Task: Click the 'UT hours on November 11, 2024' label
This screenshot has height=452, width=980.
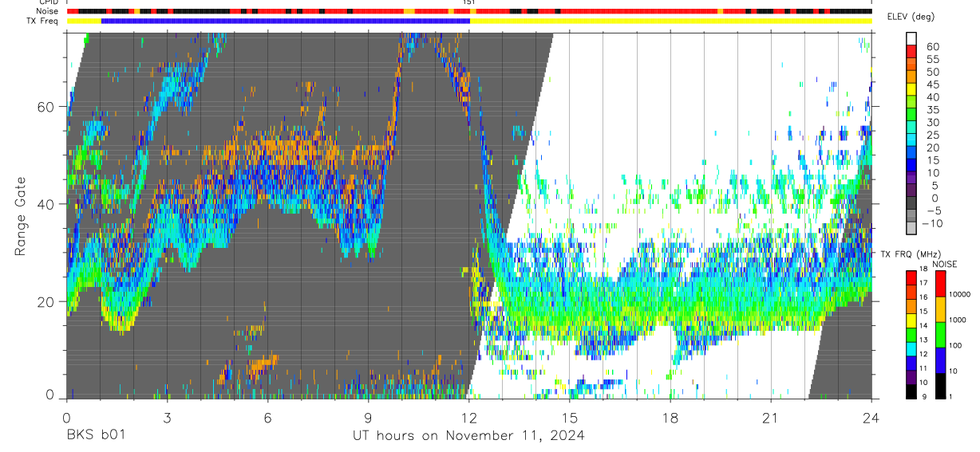Action: coord(468,436)
